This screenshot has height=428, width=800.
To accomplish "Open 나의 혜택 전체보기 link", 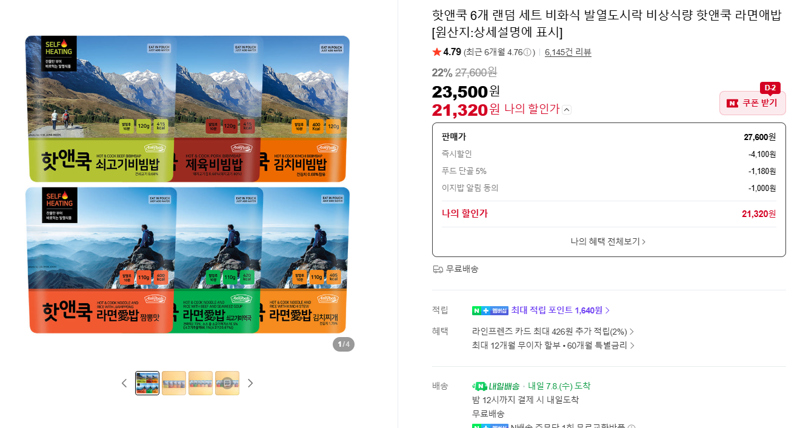I will click(x=608, y=241).
